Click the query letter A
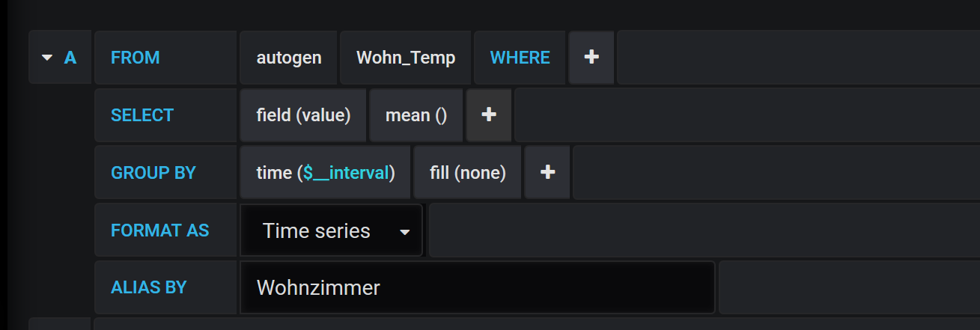 click(x=70, y=58)
